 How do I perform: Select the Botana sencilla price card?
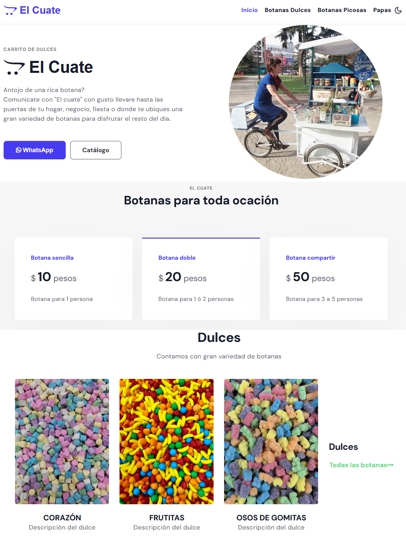(73, 279)
